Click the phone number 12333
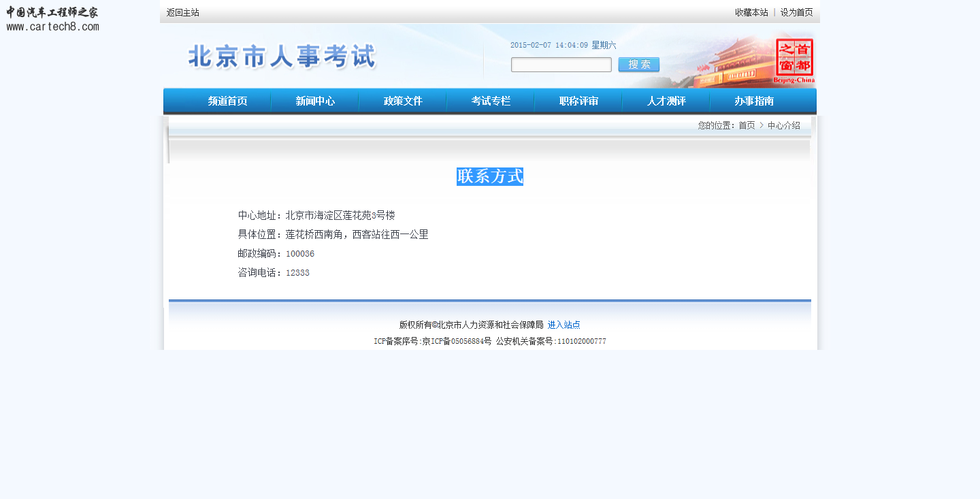Image resolution: width=980 pixels, height=499 pixels. 297,273
